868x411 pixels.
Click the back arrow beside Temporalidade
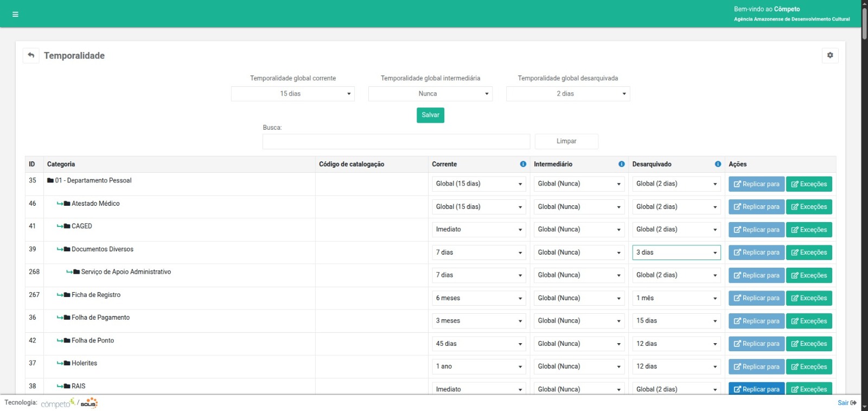pyautogui.click(x=31, y=55)
